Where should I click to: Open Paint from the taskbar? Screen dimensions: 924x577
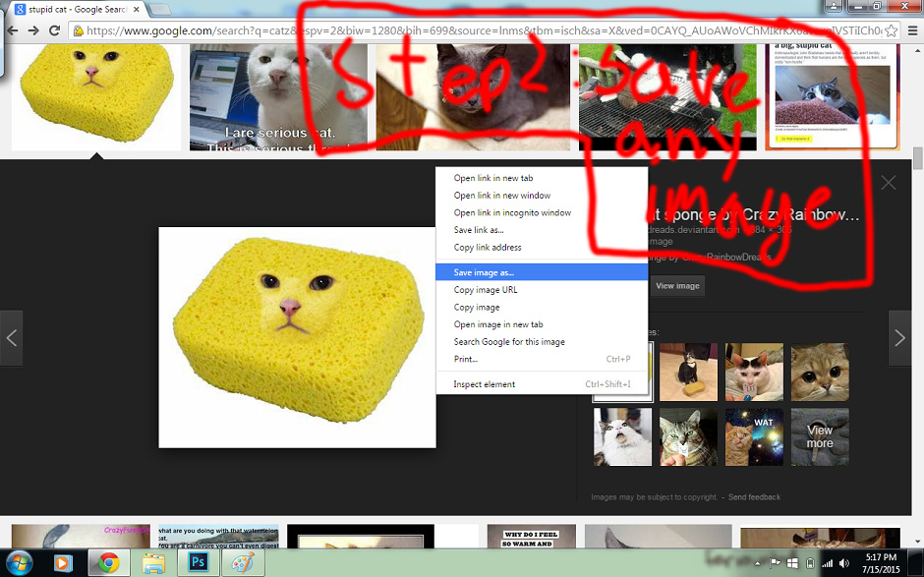tap(240, 563)
